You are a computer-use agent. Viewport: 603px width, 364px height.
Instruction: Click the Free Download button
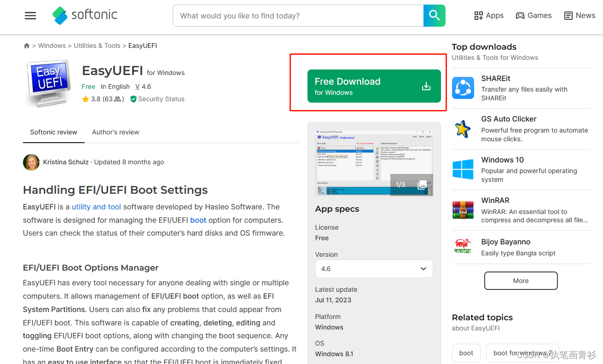[x=374, y=86]
